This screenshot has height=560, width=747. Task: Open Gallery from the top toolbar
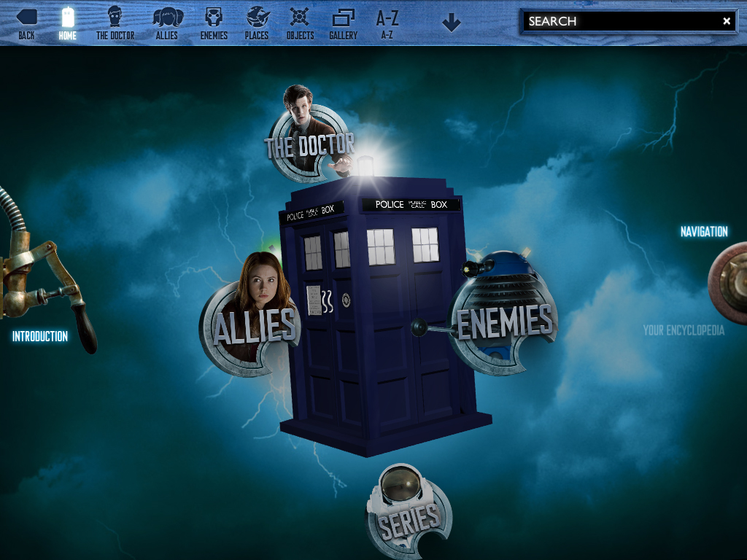(344, 24)
